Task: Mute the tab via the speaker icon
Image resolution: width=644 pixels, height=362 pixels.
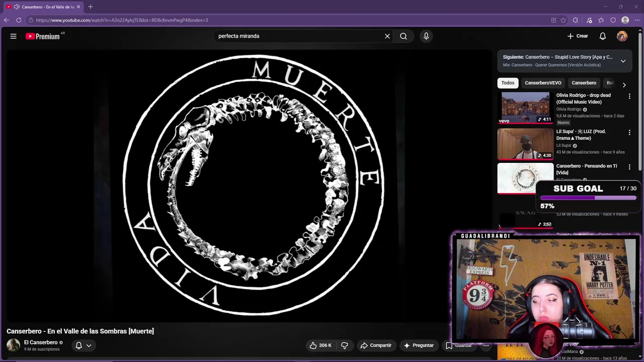Action: coord(17,7)
